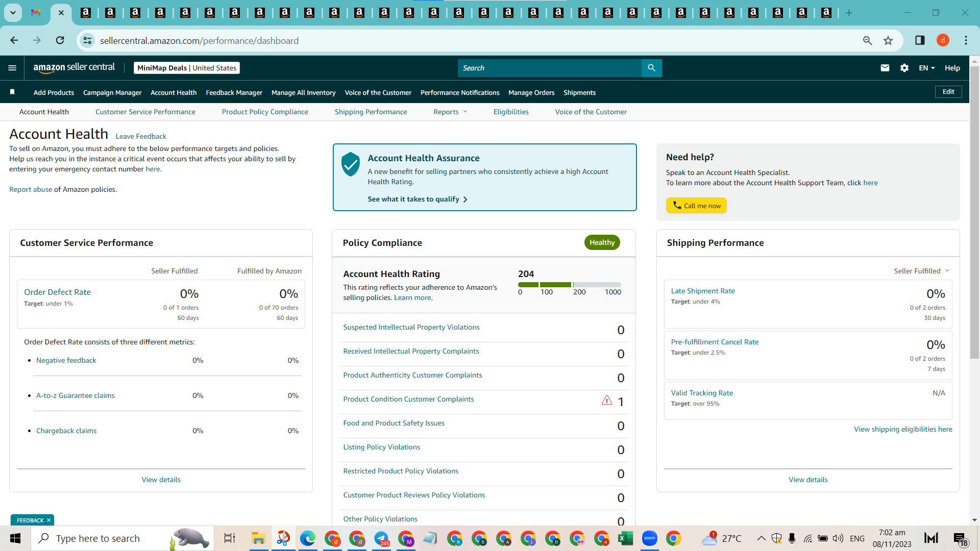Launch Microsoft Edge from the taskbar
This screenshot has width=980, height=551.
308,538
